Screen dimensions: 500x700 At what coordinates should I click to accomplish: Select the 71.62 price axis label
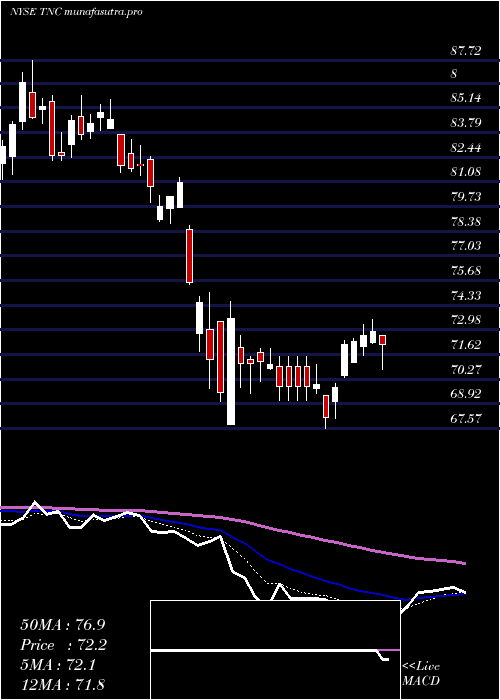coord(466,345)
